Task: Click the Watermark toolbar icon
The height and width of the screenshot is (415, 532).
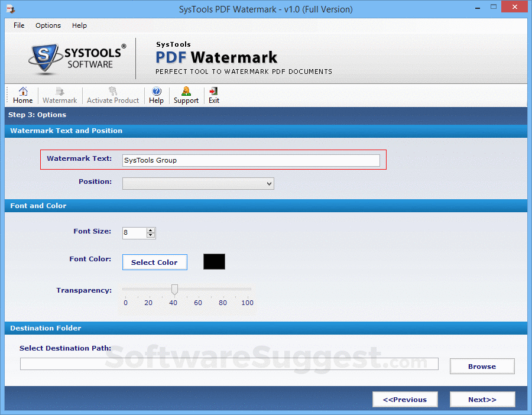Action: pyautogui.click(x=60, y=91)
